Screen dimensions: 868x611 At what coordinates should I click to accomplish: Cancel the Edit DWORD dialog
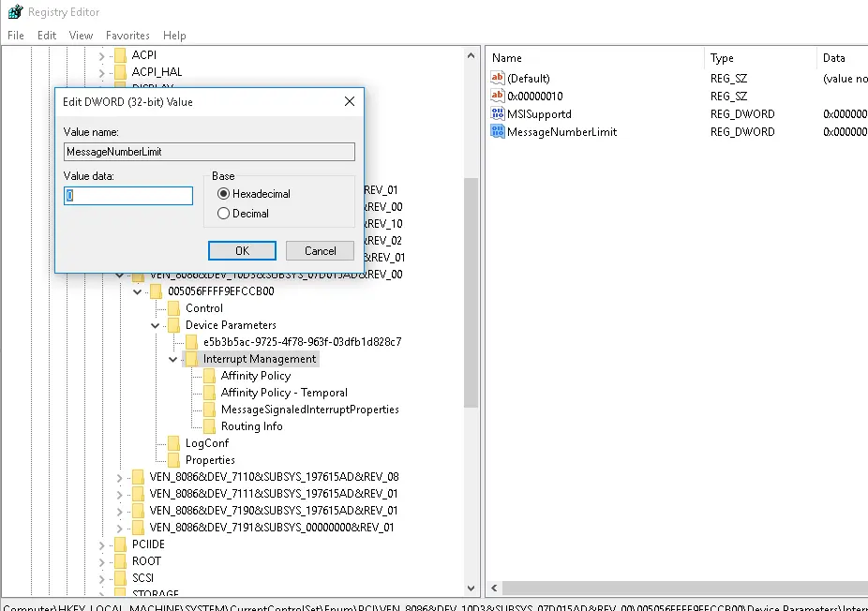[320, 251]
